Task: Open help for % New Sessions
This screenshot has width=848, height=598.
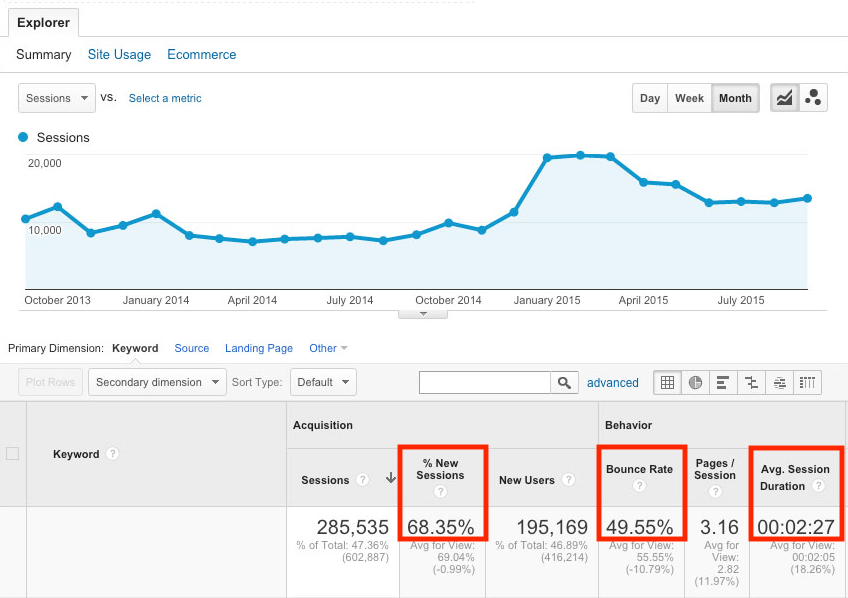Action: pos(440,491)
